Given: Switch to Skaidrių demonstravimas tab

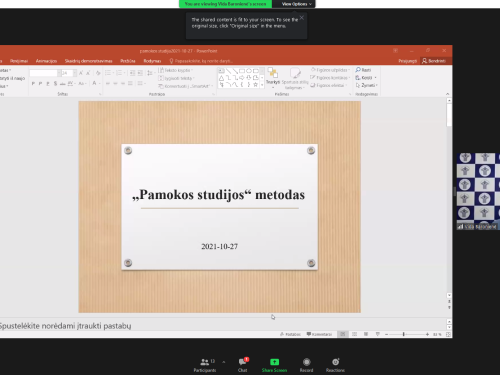Looking at the screenshot, I should [x=88, y=61].
